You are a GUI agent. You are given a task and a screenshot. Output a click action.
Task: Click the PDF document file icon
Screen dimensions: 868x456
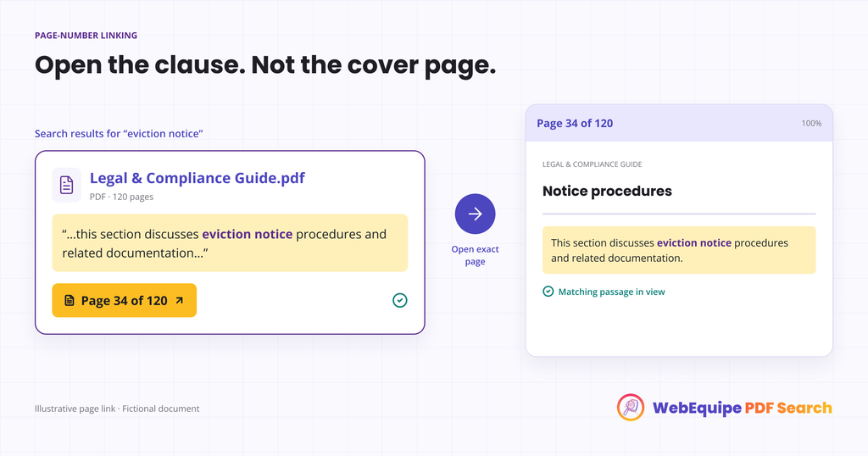point(66,185)
